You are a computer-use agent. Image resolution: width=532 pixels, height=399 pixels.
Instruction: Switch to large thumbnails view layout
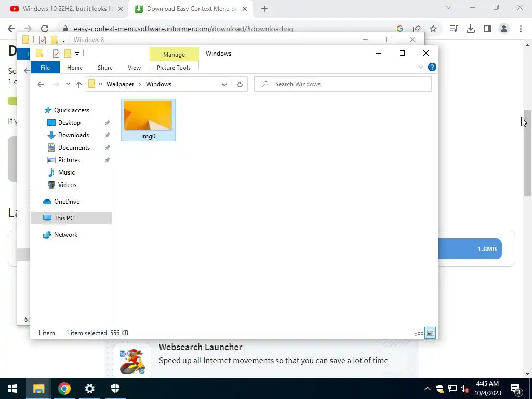430,332
